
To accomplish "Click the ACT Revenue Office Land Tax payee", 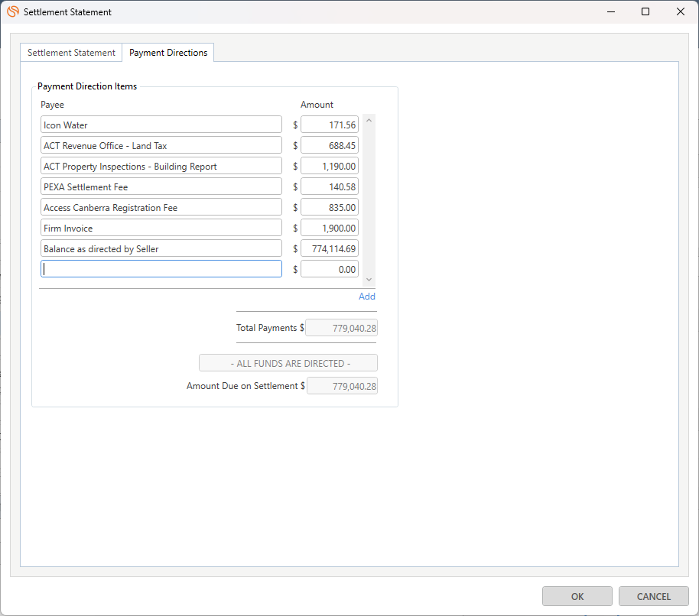I will point(161,145).
